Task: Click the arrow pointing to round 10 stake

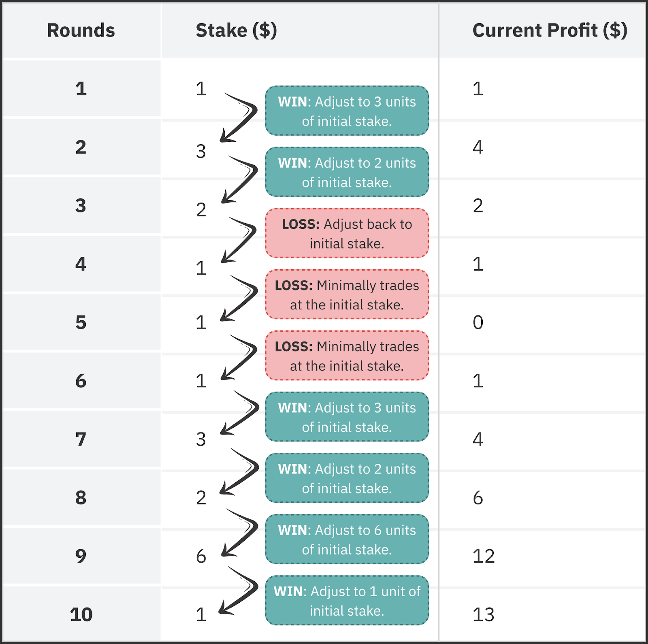Action: point(239,591)
